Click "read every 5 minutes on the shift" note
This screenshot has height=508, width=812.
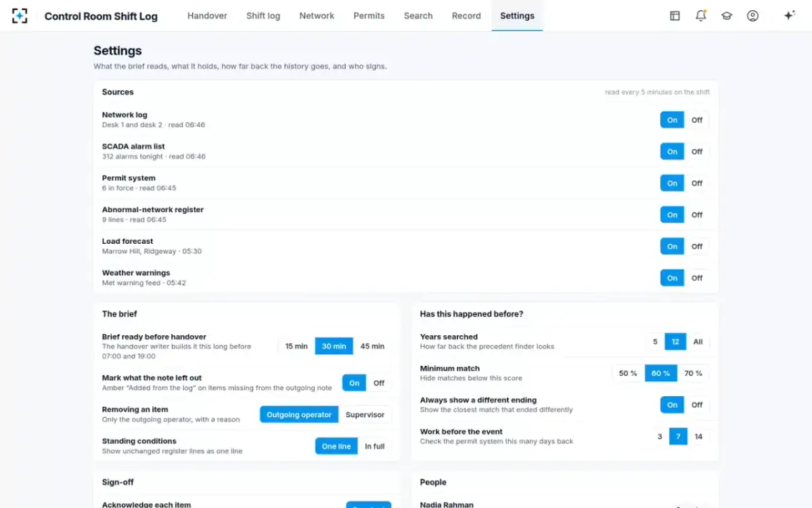657,92
